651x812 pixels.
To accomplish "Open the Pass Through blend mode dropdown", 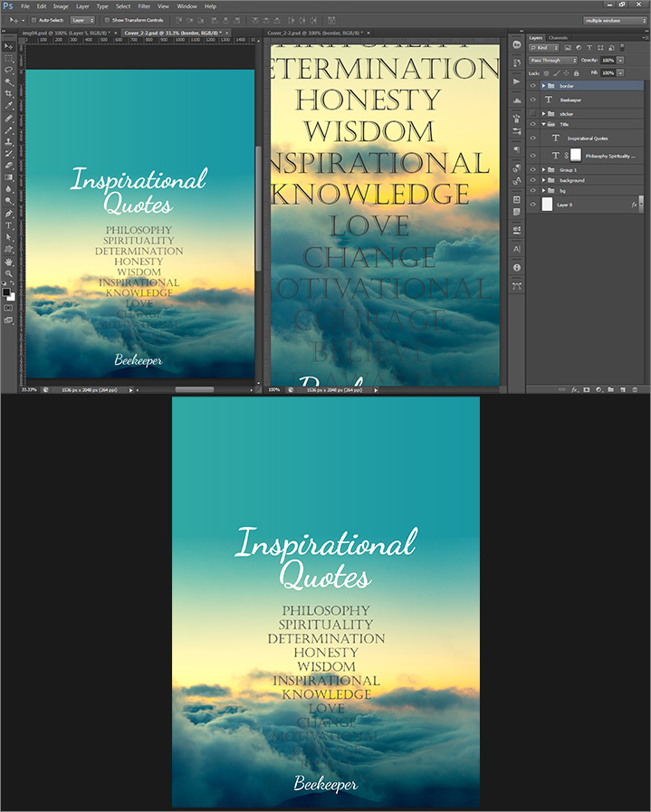I will click(553, 61).
